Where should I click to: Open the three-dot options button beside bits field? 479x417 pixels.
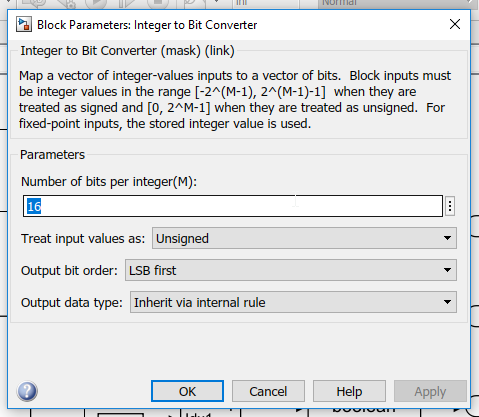click(450, 206)
